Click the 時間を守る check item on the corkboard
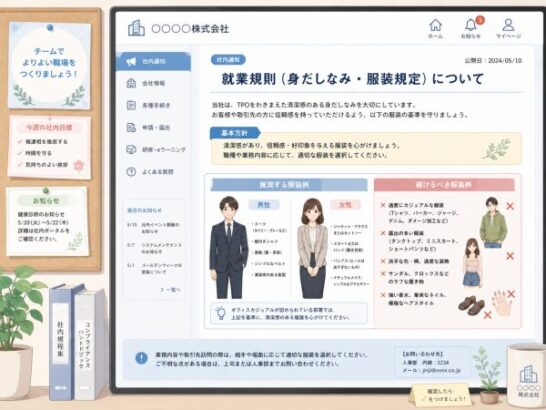Viewport: 546px width, 410px height. tap(35, 153)
